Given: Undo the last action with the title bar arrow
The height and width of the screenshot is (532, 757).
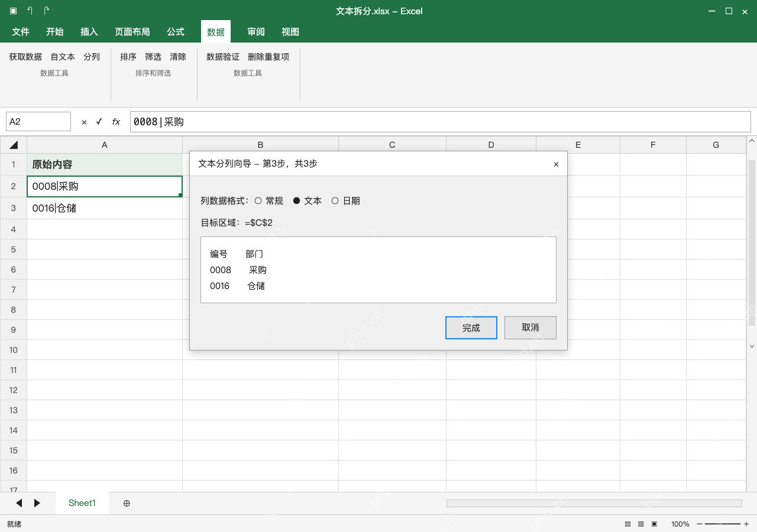Looking at the screenshot, I should [x=30, y=11].
